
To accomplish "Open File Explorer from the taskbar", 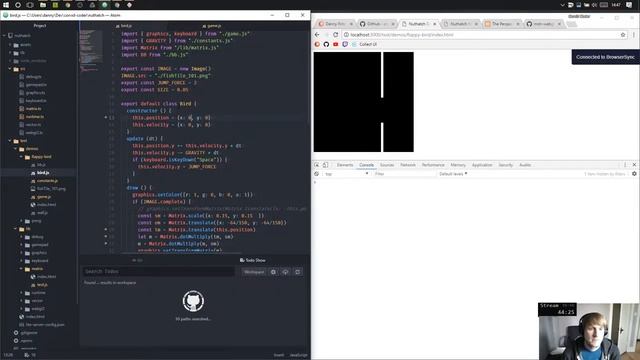I will click(42, 5).
